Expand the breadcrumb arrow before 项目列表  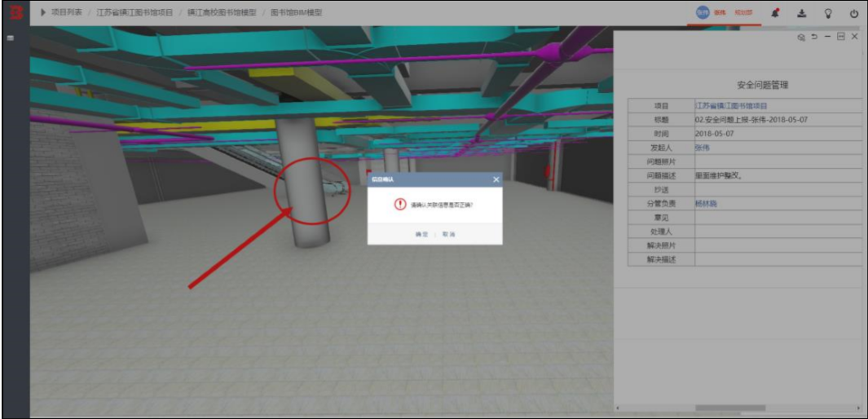(43, 12)
